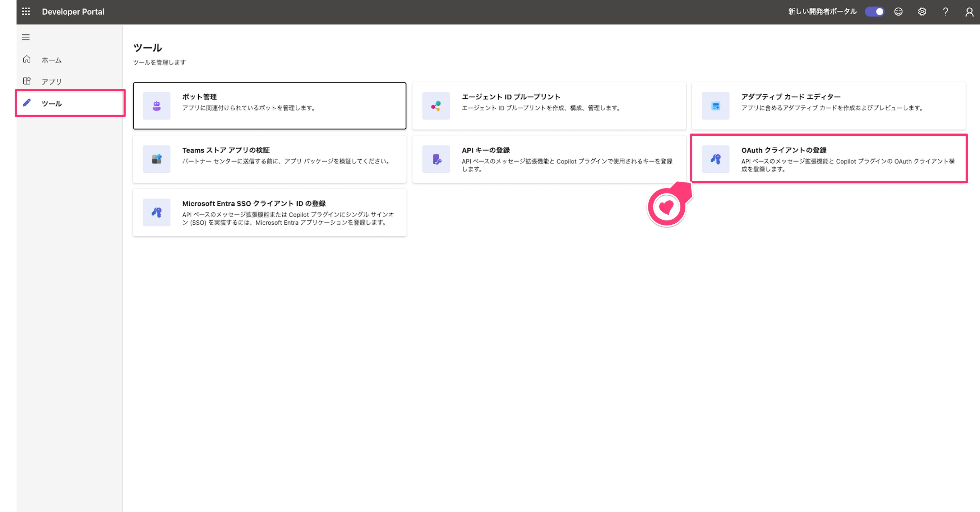Click ツールを管理します subtitle text
This screenshot has width=980, height=512.
click(x=160, y=62)
